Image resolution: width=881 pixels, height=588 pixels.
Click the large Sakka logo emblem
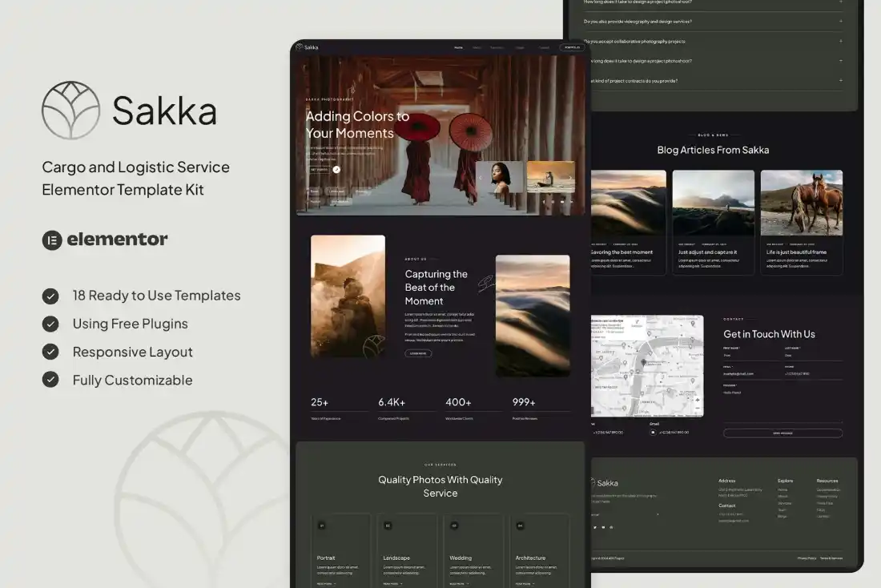(x=70, y=111)
